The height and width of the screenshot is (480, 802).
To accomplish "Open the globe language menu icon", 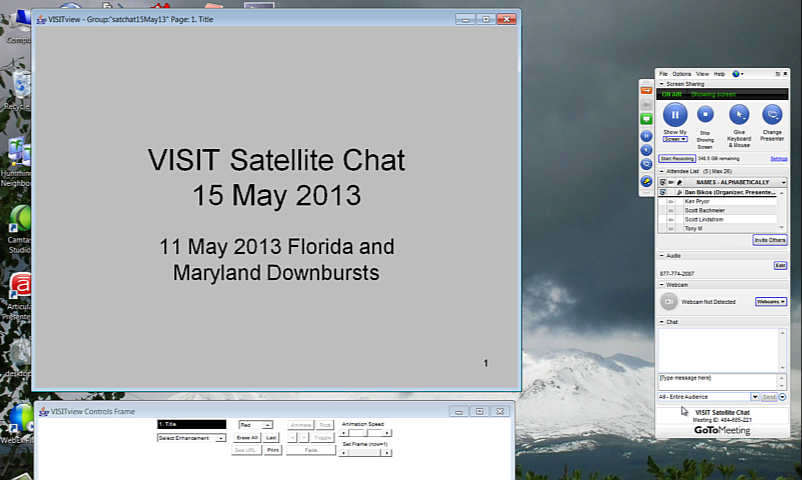I will 736,74.
